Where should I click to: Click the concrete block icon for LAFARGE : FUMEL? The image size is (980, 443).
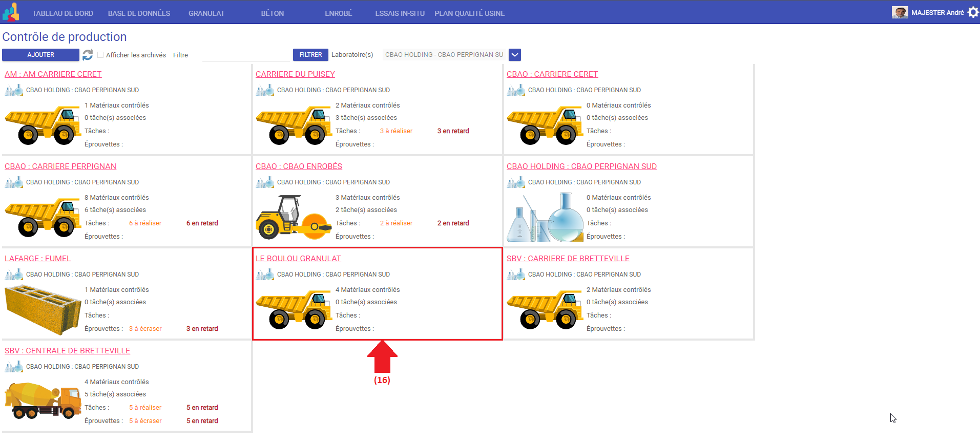pyautogui.click(x=43, y=309)
